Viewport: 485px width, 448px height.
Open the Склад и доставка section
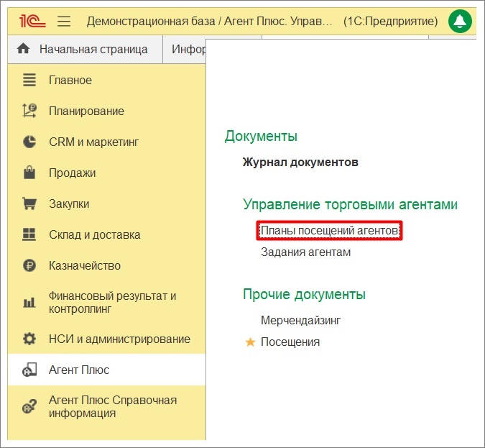tap(106, 234)
